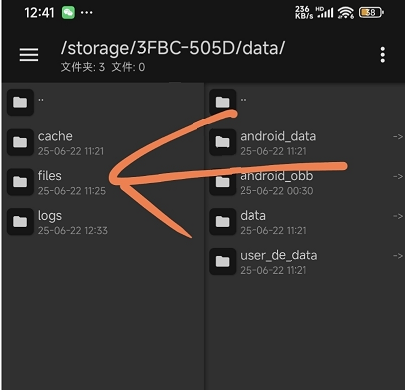The width and height of the screenshot is (405, 390).
Task: Follow the arrow next to android_data
Action: (398, 137)
